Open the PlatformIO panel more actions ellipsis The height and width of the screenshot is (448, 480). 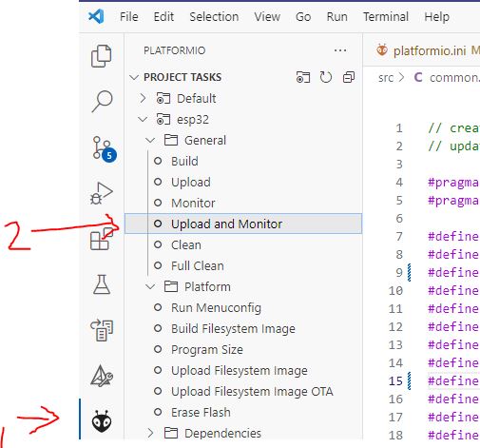[x=340, y=50]
